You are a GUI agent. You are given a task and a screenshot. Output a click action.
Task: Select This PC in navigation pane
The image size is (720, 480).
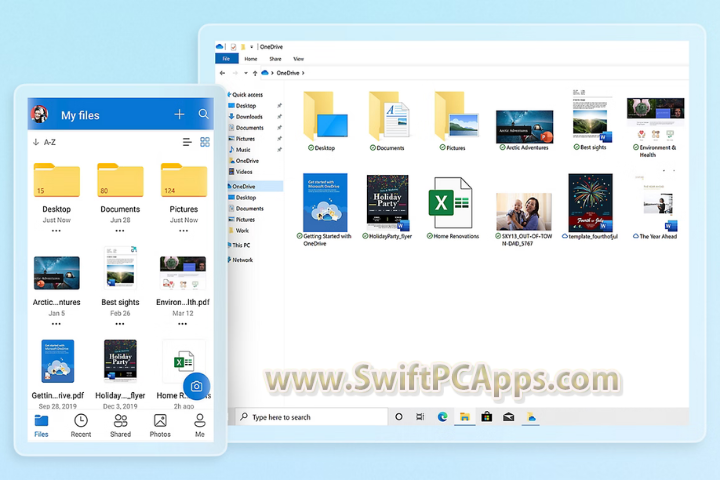[x=241, y=245]
